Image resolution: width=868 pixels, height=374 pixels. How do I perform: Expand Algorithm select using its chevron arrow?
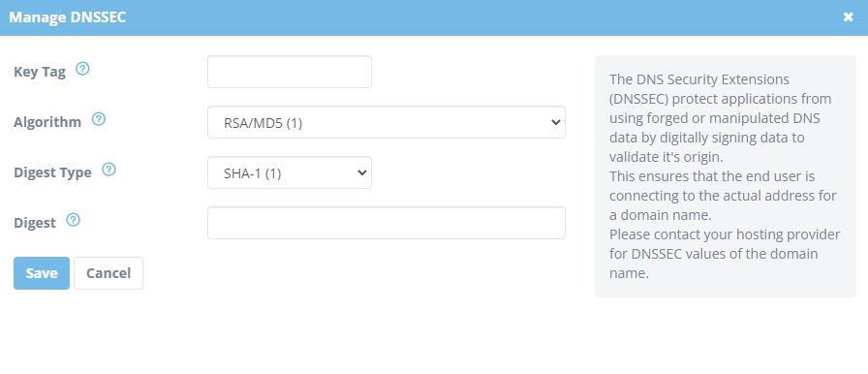coord(556,123)
